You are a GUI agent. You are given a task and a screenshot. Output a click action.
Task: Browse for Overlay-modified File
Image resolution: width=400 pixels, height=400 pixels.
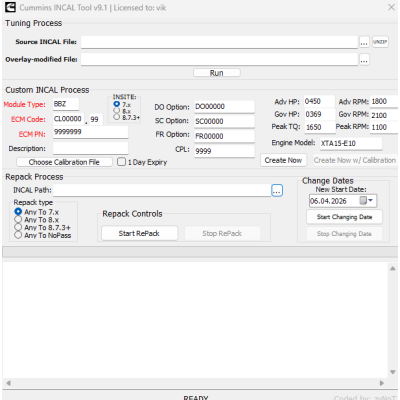(x=364, y=60)
